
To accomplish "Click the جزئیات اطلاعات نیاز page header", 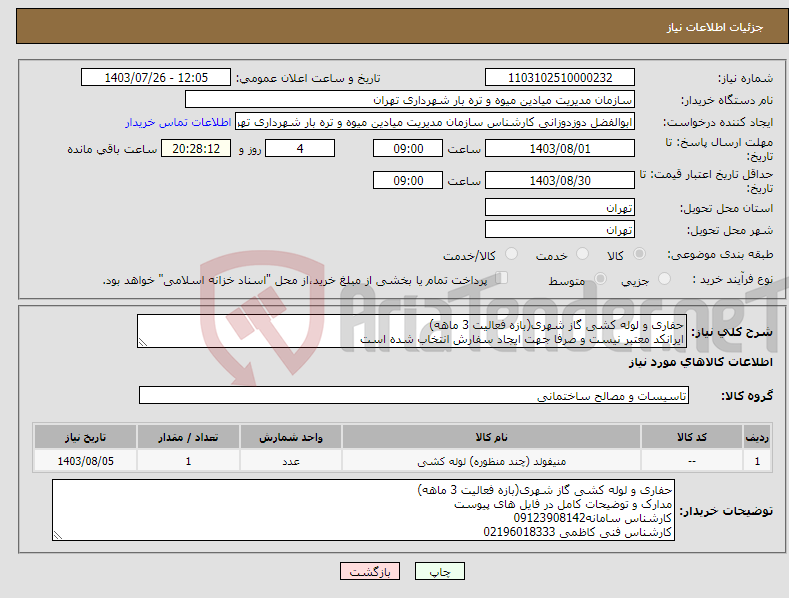I will [x=715, y=27].
